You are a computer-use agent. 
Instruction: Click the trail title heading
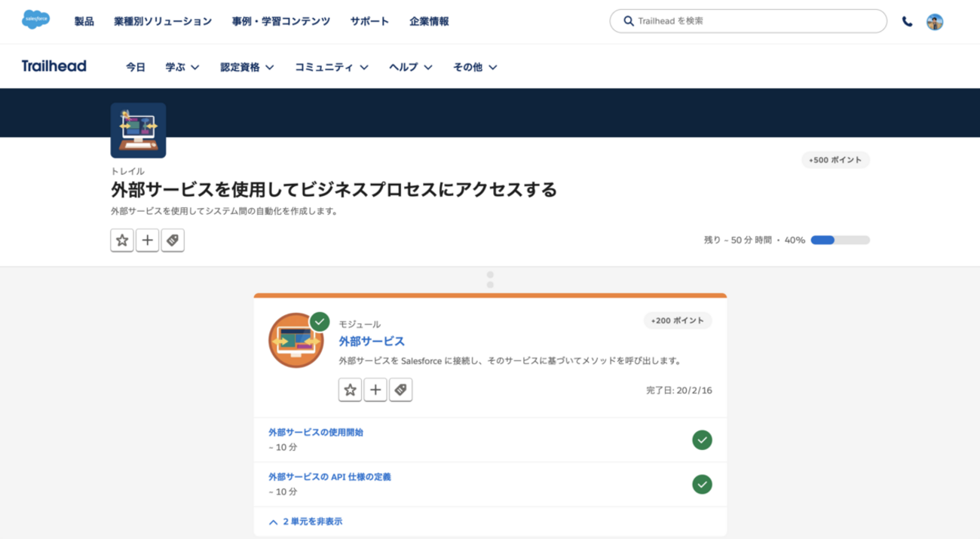pyautogui.click(x=334, y=189)
